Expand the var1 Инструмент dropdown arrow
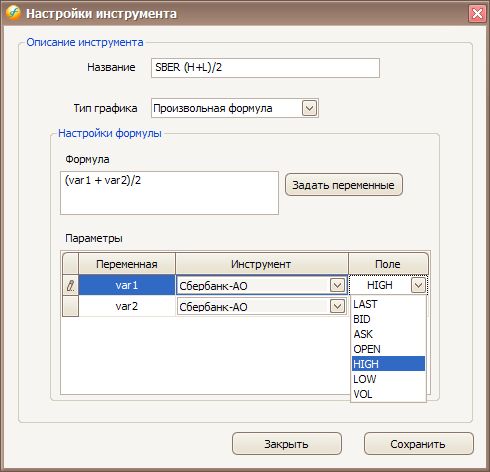The height and width of the screenshot is (472, 490). point(337,285)
